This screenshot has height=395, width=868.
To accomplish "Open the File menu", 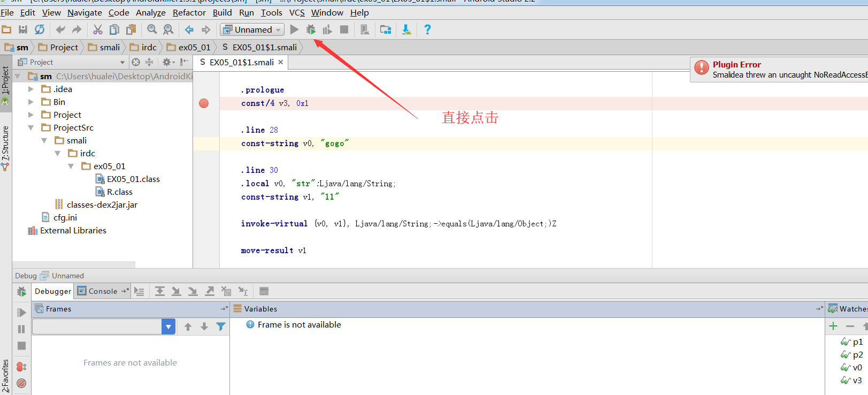I will click(7, 13).
